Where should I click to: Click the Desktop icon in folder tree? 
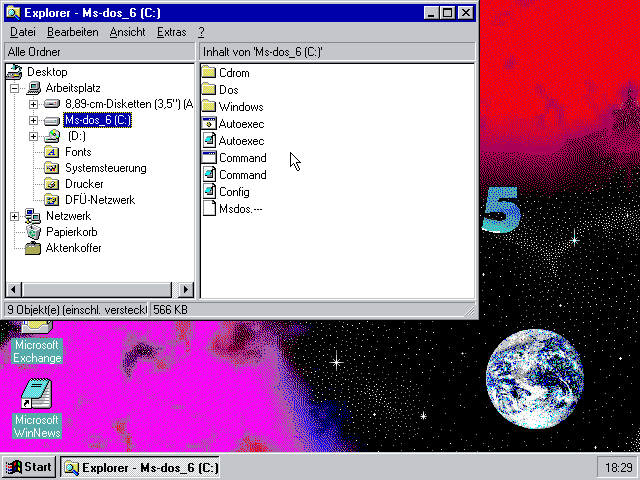point(14,72)
